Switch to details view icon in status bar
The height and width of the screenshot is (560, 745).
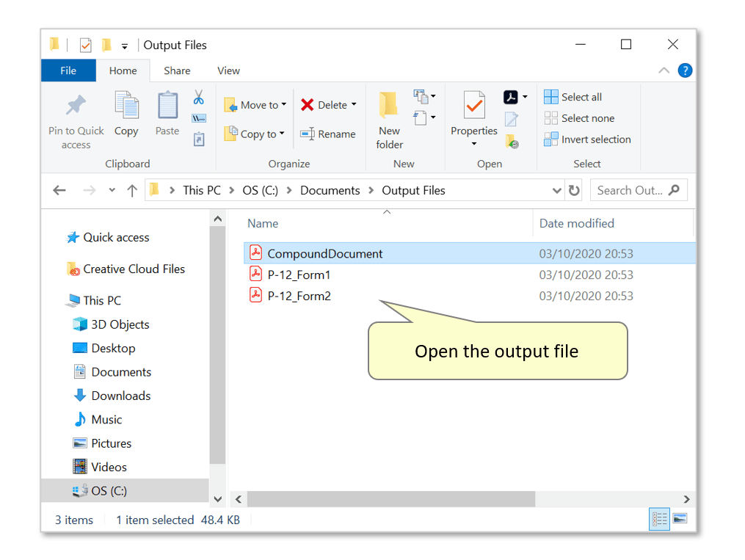point(659,519)
